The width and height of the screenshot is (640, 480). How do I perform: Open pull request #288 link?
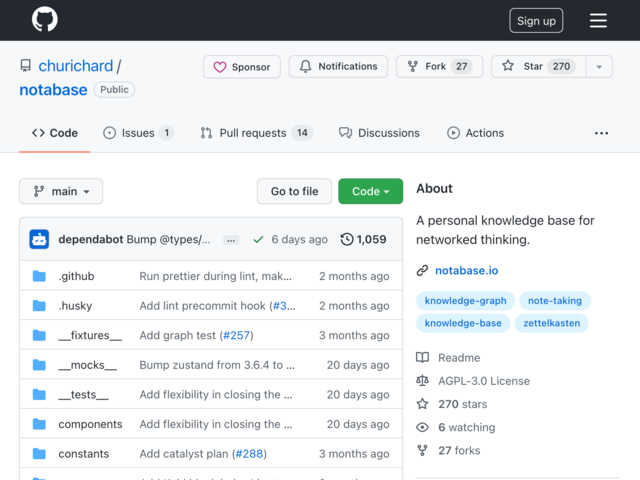pos(249,453)
